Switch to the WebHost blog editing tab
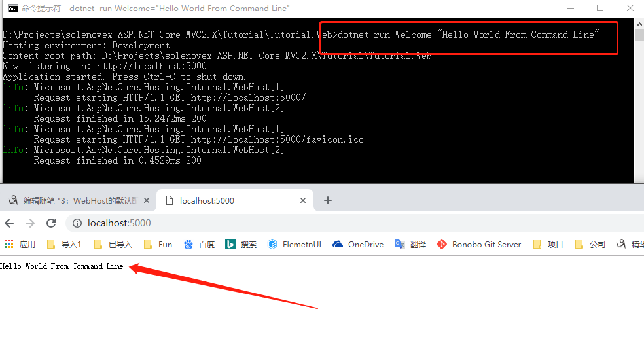 (78, 200)
